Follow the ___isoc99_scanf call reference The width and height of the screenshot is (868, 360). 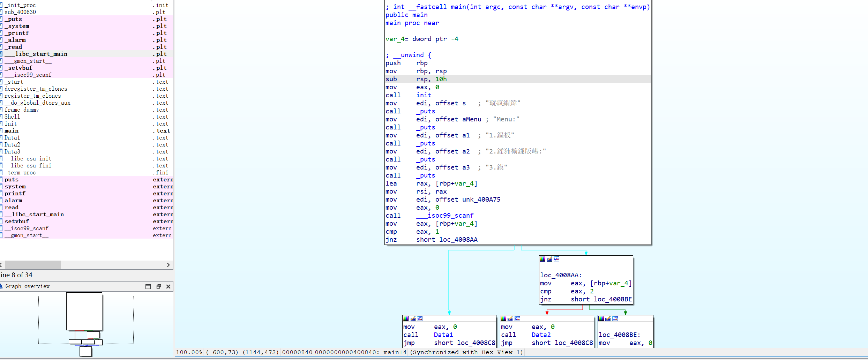(x=445, y=216)
